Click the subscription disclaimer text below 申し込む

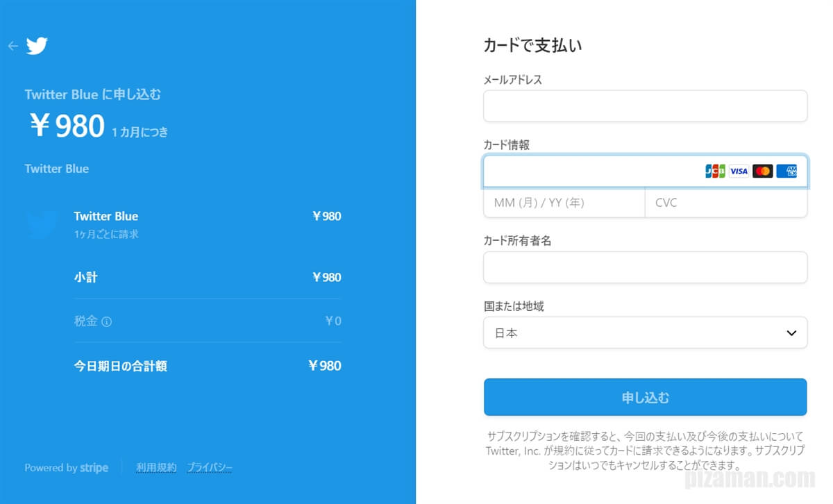click(645, 451)
